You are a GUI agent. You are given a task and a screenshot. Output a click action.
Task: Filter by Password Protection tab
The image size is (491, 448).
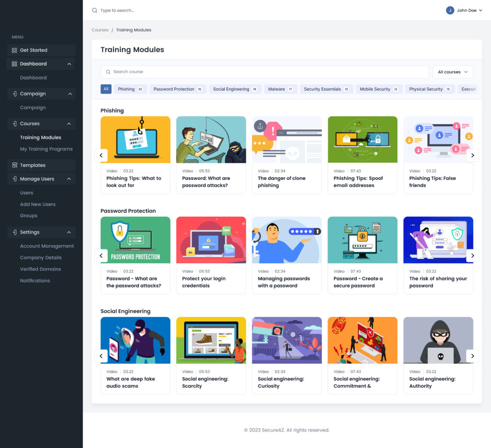coord(178,89)
